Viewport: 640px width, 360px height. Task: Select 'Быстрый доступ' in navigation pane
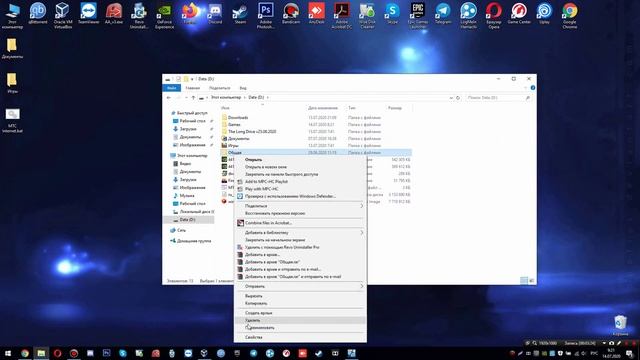[189, 113]
